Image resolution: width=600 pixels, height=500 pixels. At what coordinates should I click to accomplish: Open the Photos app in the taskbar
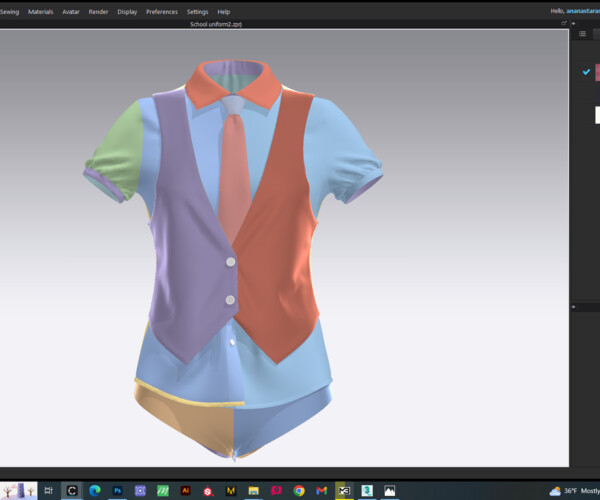390,490
